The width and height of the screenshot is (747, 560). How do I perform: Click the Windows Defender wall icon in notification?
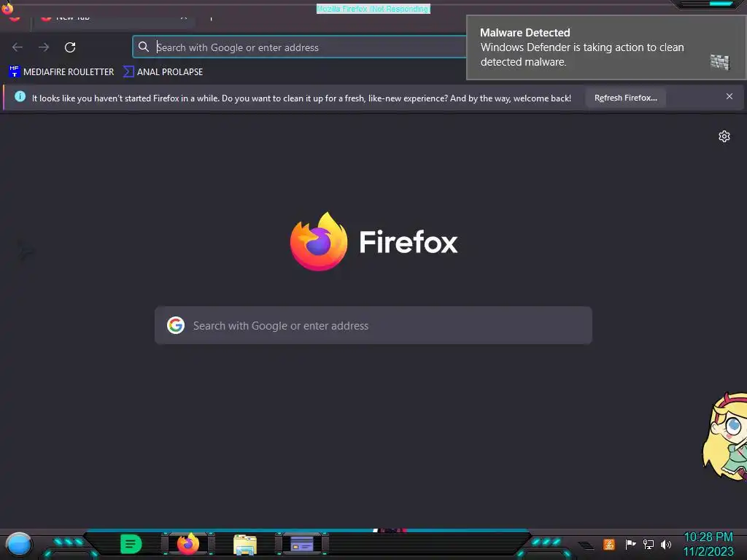coord(719,62)
